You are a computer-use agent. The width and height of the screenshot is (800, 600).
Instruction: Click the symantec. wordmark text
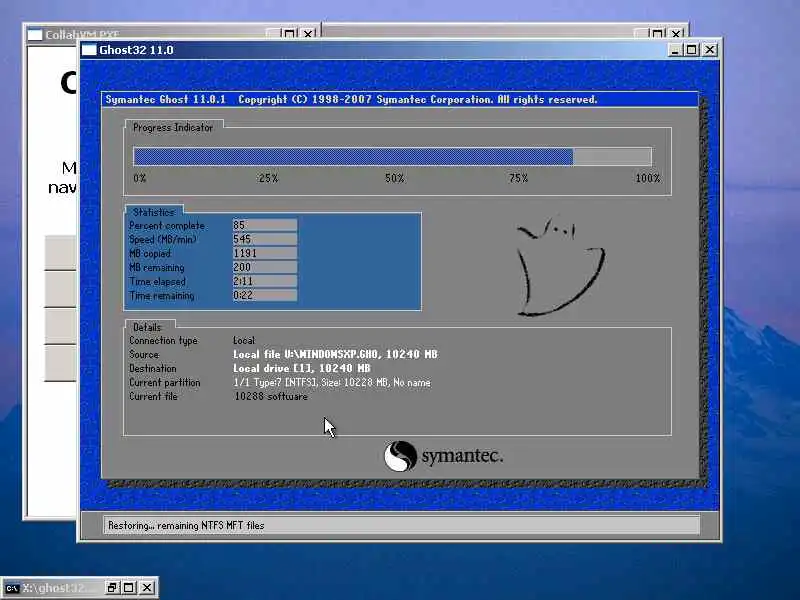[x=462, y=456]
